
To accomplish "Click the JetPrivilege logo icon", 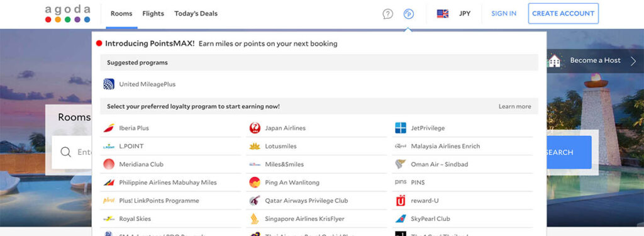I will tap(401, 128).
